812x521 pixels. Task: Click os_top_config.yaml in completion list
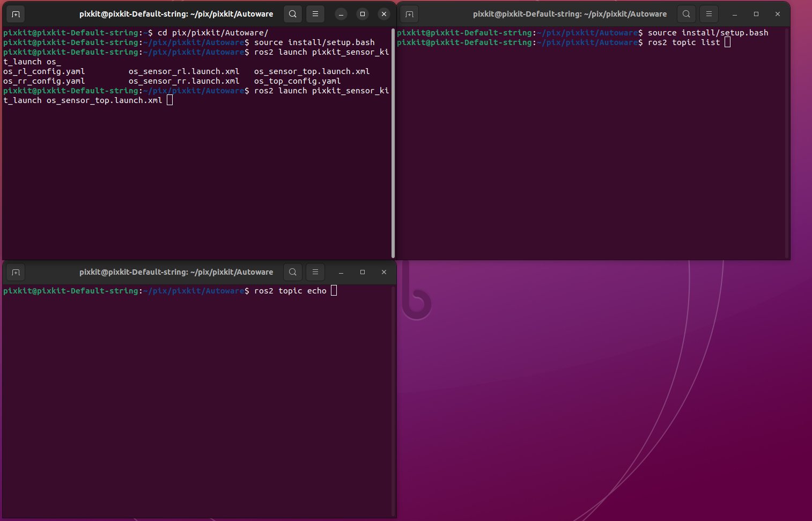pyautogui.click(x=298, y=81)
